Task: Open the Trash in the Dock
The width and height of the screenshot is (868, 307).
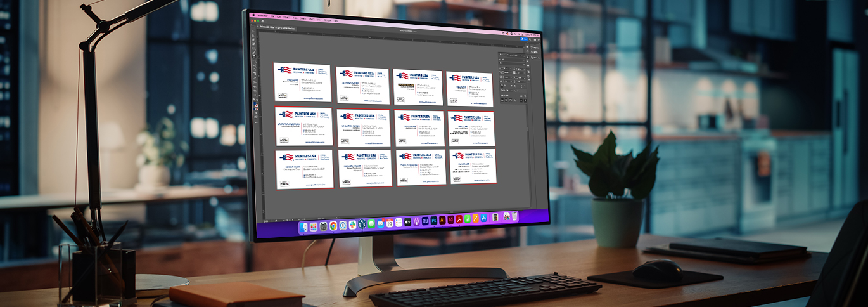Action: 514,216
